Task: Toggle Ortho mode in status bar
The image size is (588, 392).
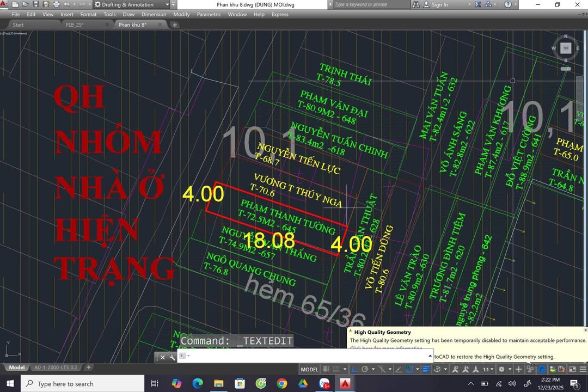Action: pos(354,369)
